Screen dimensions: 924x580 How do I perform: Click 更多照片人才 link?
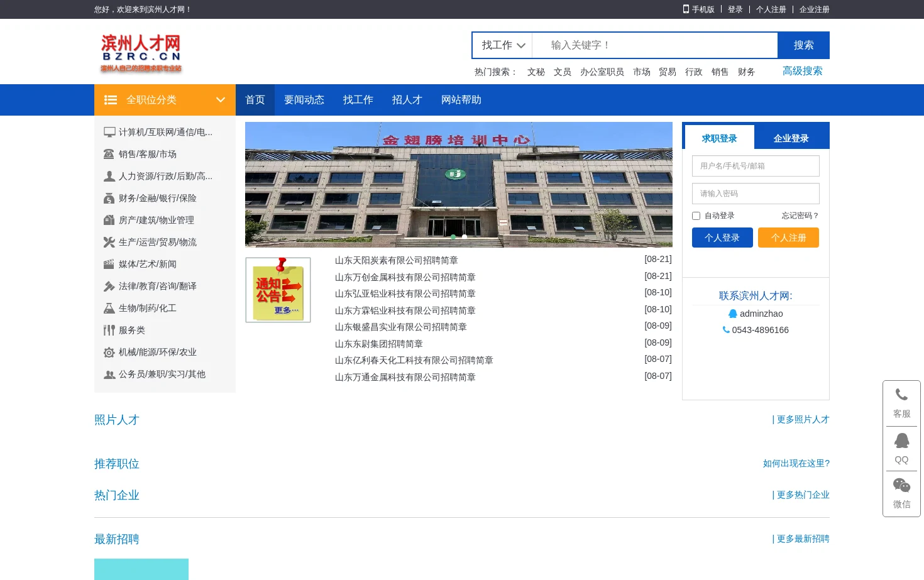click(x=801, y=419)
